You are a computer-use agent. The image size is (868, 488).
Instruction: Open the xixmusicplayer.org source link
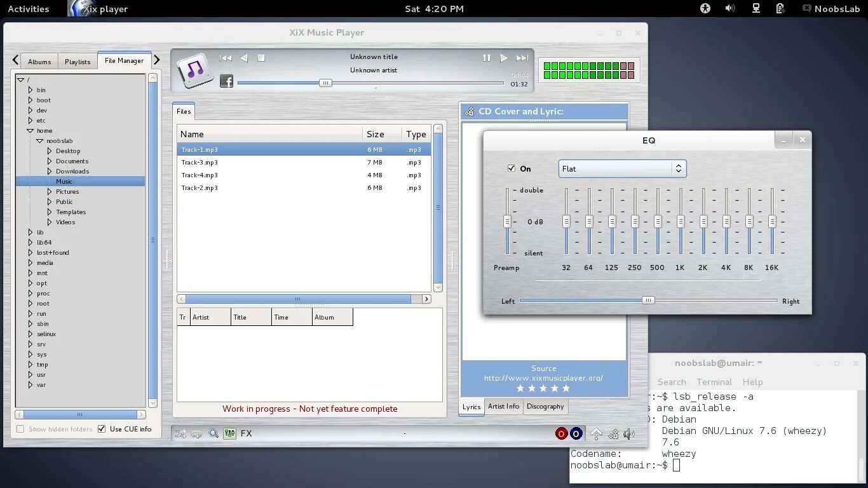[543, 377]
